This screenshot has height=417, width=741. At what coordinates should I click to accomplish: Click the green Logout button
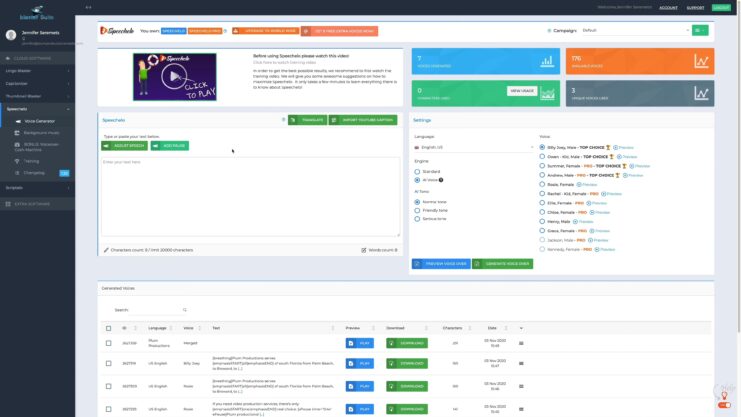coord(721,8)
